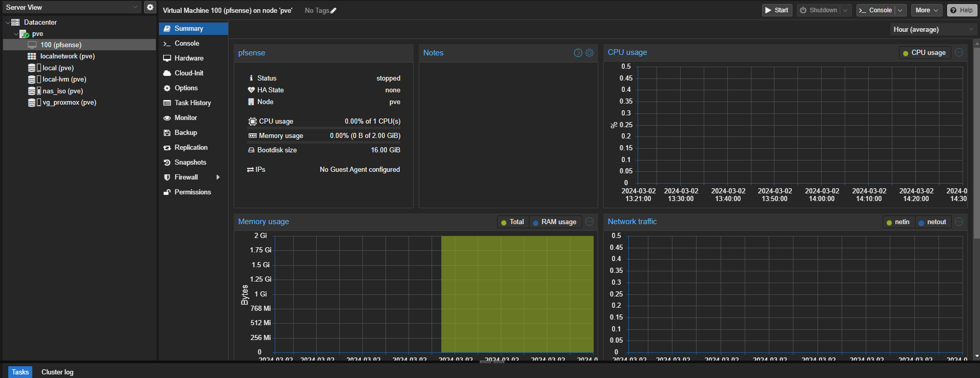Expand the Firewall submenu arrow

point(218,177)
